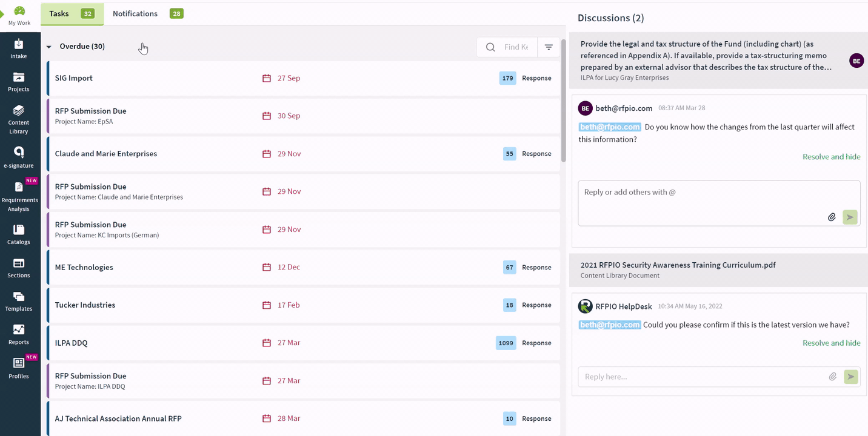Open RFP Submission Due for EpSA
The width and height of the screenshot is (868, 436).
(x=304, y=116)
